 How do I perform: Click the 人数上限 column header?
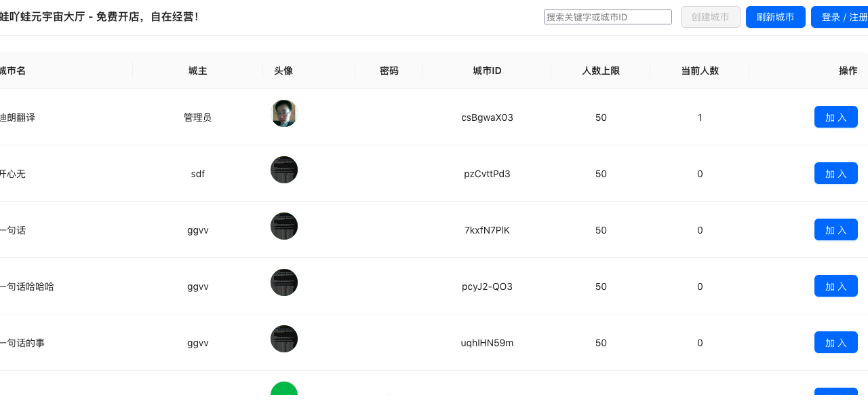tap(601, 71)
